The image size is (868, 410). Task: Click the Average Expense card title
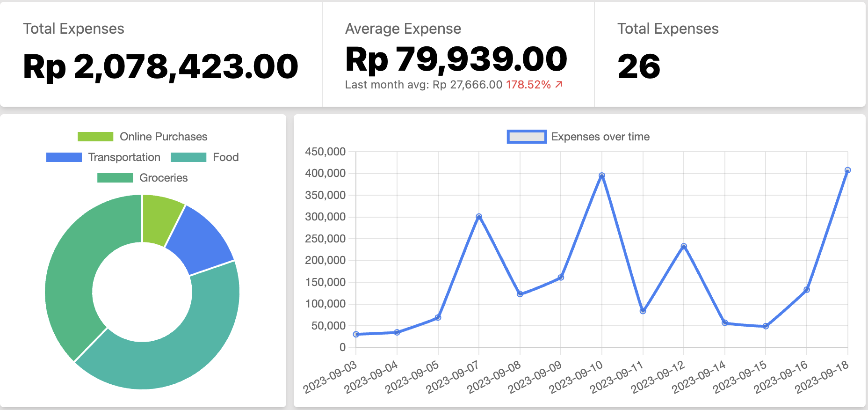pos(403,29)
